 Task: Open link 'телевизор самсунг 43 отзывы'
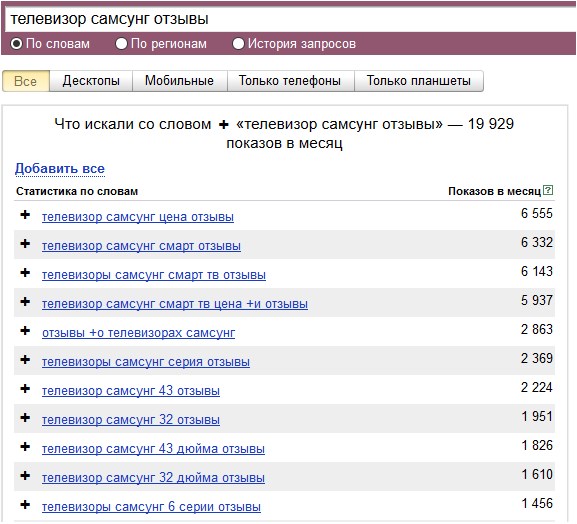(x=131, y=391)
